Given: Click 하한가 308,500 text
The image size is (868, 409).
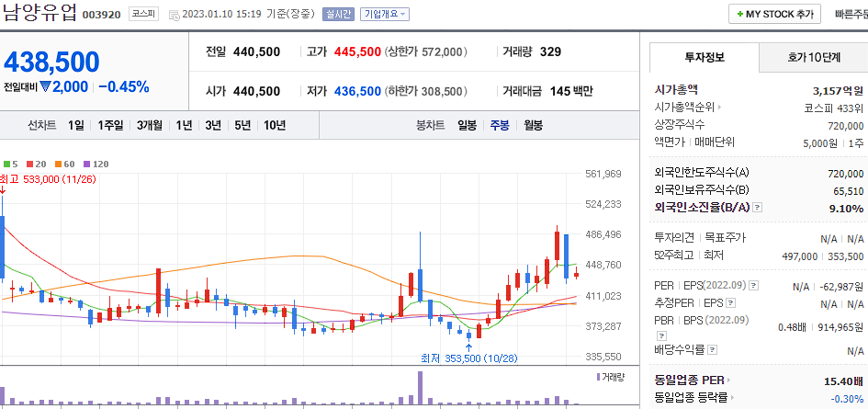Looking at the screenshot, I should coord(426,91).
